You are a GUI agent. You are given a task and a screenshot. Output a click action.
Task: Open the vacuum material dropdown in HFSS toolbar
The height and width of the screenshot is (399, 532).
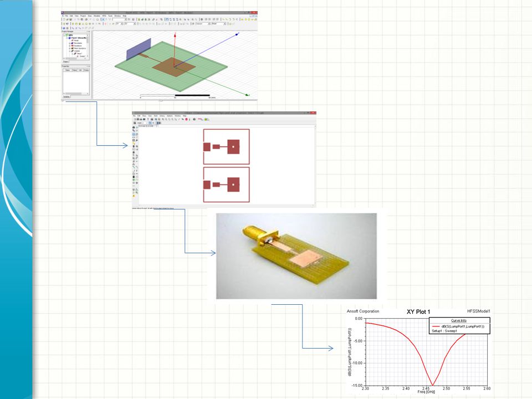tap(203, 24)
